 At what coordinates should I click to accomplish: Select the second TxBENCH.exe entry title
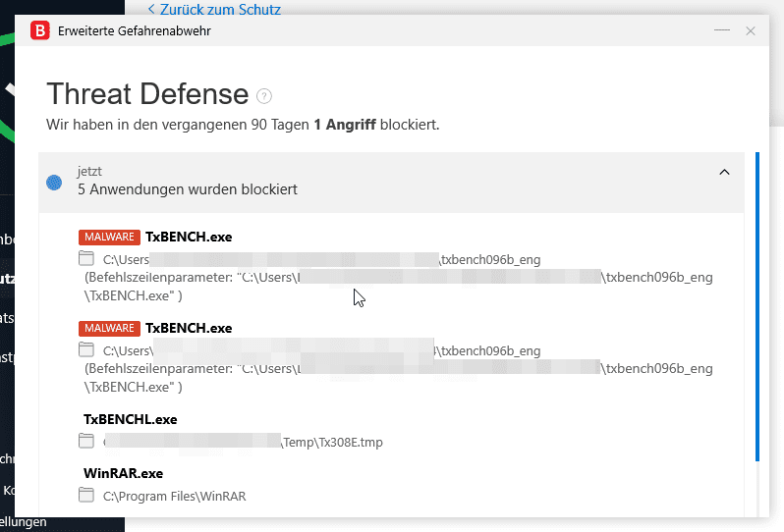189,328
